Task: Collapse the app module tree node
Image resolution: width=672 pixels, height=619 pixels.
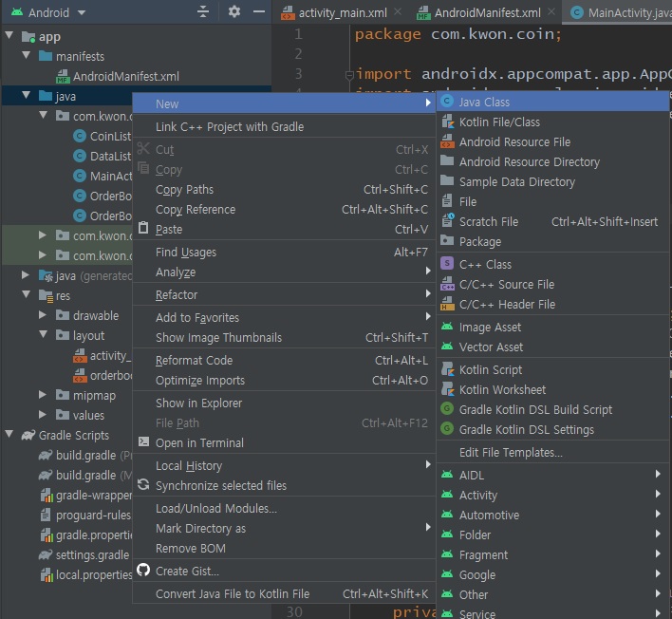Action: click(x=9, y=35)
